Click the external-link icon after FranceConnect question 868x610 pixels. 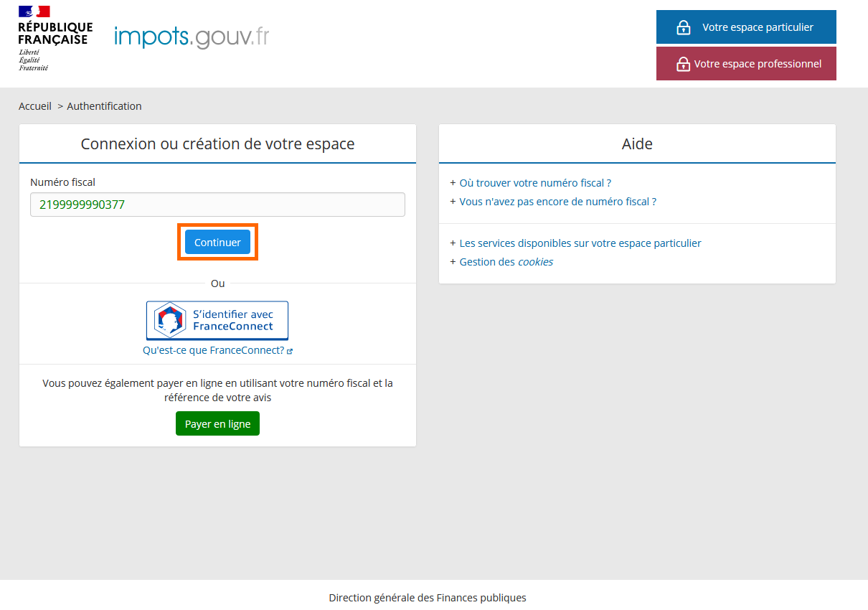tap(290, 351)
